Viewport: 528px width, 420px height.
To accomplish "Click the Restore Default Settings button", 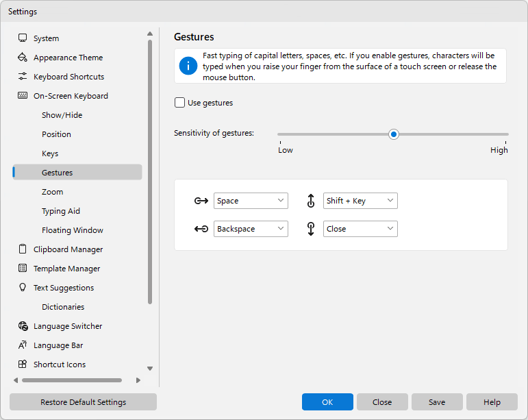I will (83, 402).
